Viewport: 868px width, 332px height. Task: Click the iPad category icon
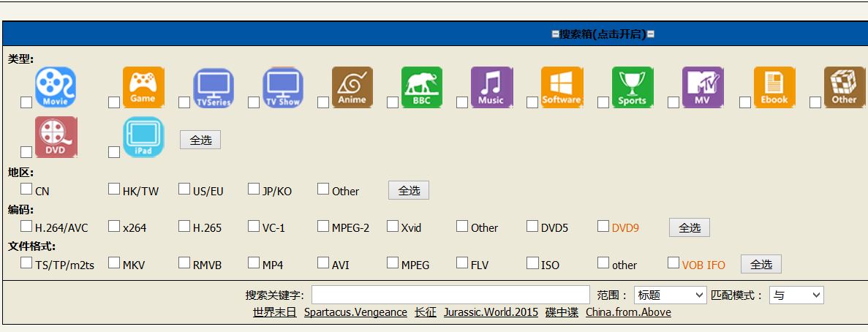143,137
